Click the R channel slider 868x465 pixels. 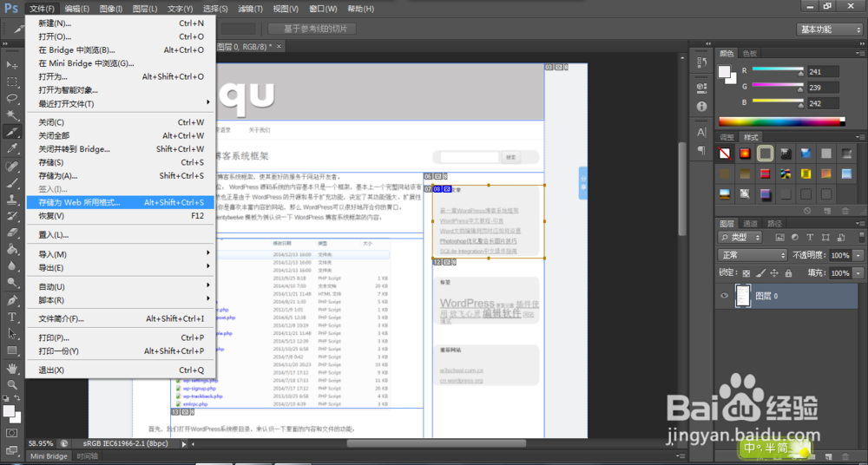click(x=778, y=71)
